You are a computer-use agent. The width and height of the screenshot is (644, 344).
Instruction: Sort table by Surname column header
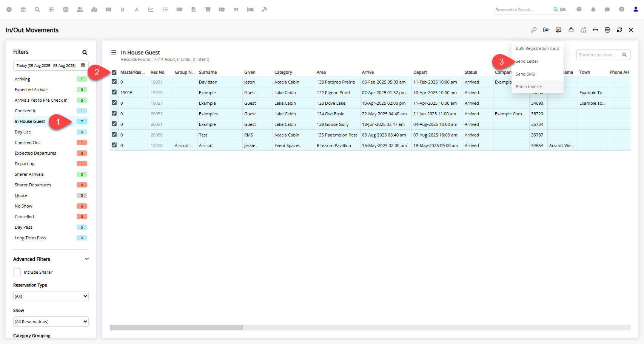pos(208,72)
